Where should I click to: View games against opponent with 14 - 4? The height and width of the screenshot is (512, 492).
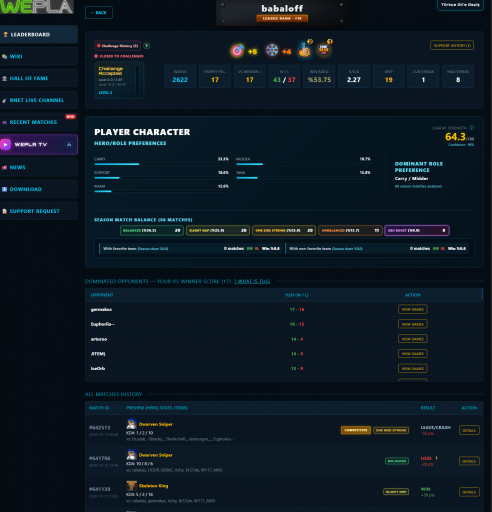click(413, 339)
